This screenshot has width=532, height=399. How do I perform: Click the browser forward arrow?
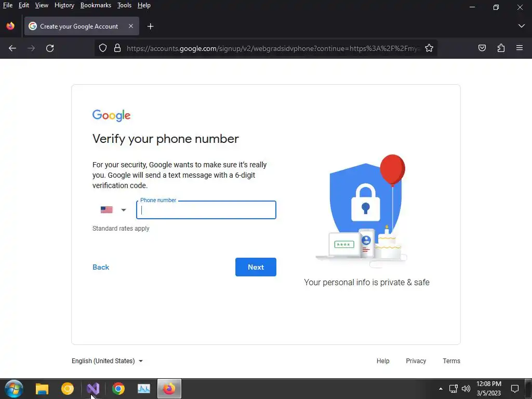point(31,48)
